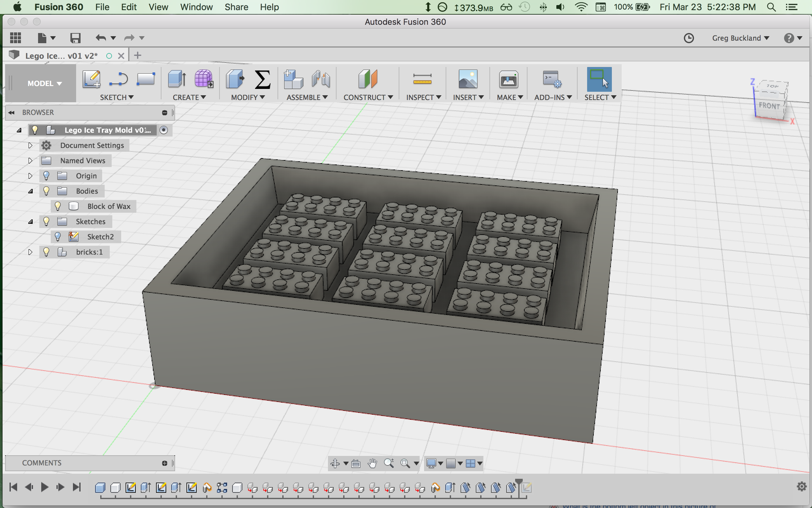Open the Edit menu

coord(129,7)
